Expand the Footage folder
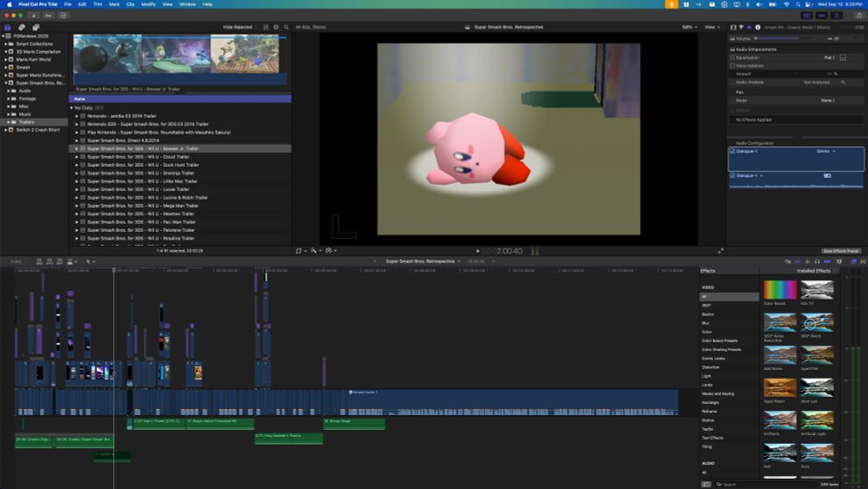Viewport: 868px width, 489px height. tap(9, 98)
